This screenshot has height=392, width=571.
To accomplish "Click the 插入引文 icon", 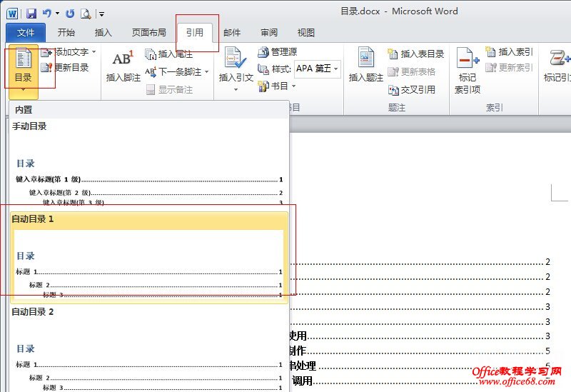I will (x=236, y=58).
